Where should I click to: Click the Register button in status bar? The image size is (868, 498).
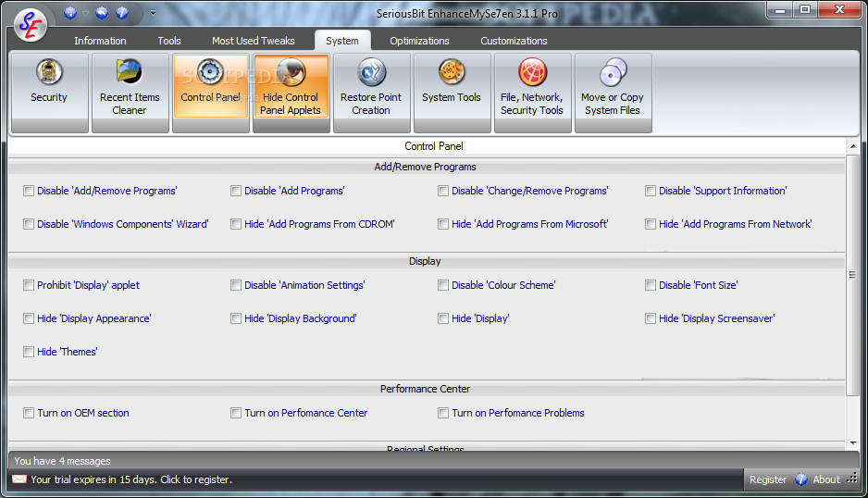pyautogui.click(x=768, y=479)
